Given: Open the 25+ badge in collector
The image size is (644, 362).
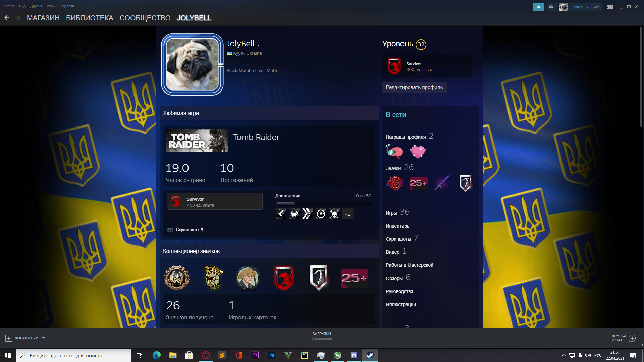Looking at the screenshot, I should [355, 278].
